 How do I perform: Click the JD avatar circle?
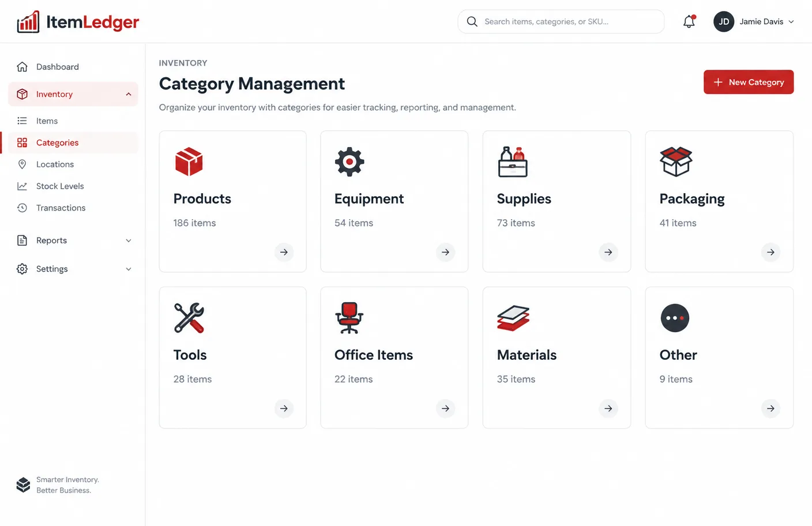coord(724,21)
